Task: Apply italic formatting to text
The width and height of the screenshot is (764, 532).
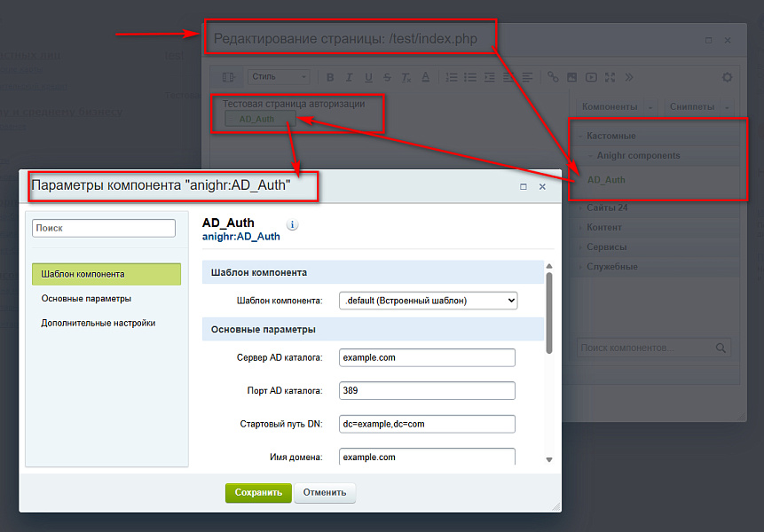Action: [x=347, y=77]
